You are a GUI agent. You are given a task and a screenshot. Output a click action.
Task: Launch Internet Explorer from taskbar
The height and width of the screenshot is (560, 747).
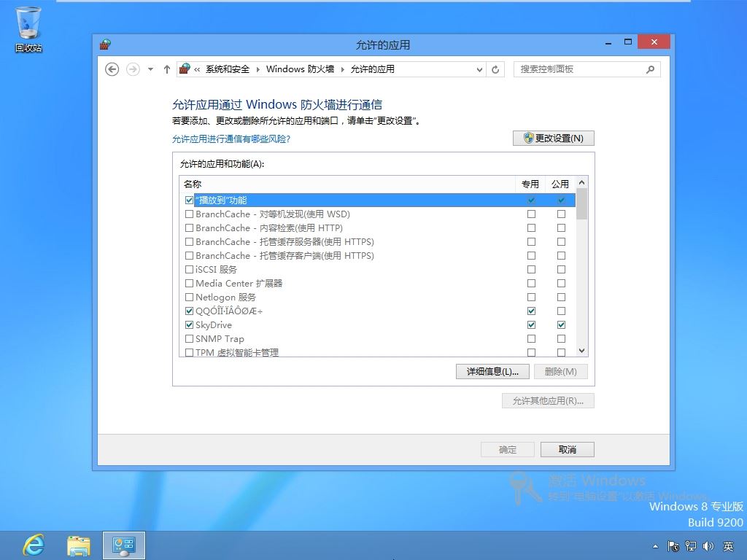click(x=34, y=545)
